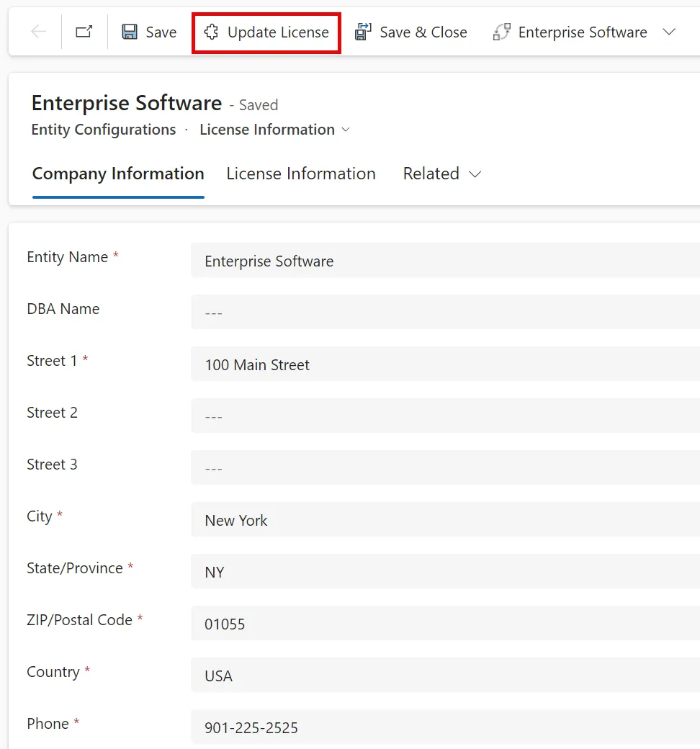Screen dimensions: 700x749
Task: Switch to the Company Information tab
Action: 118,174
